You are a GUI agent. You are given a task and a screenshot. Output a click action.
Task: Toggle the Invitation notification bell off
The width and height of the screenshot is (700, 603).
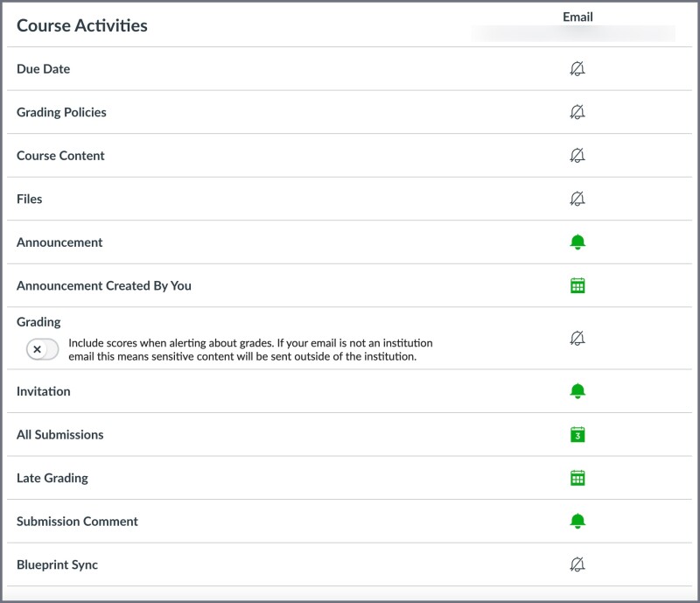click(x=577, y=391)
